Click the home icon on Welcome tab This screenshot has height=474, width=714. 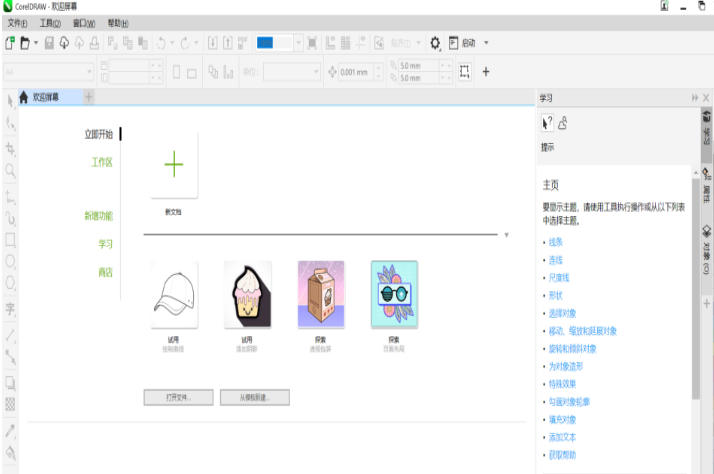[25, 97]
